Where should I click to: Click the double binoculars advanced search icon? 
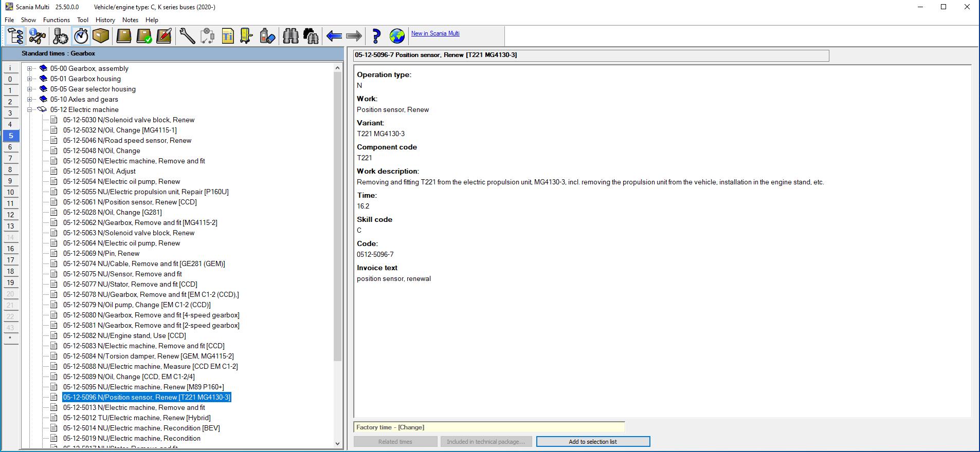(311, 36)
